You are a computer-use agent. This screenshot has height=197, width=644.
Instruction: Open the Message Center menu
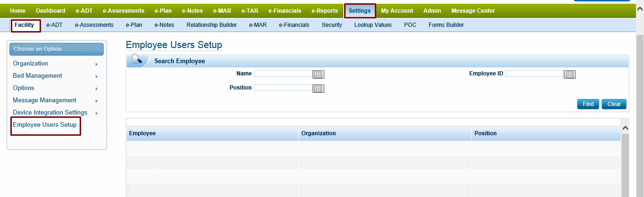click(473, 11)
